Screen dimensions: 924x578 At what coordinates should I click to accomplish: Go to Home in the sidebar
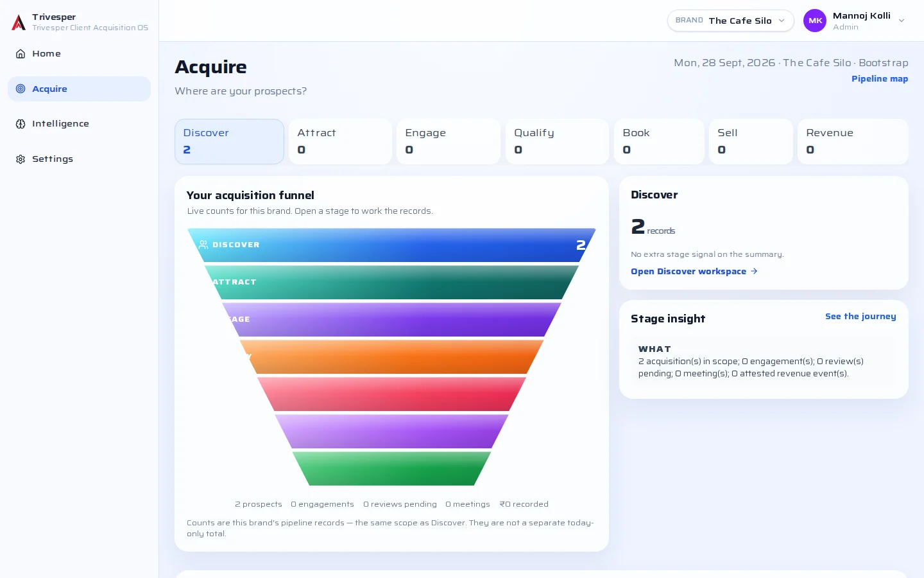[x=79, y=54]
